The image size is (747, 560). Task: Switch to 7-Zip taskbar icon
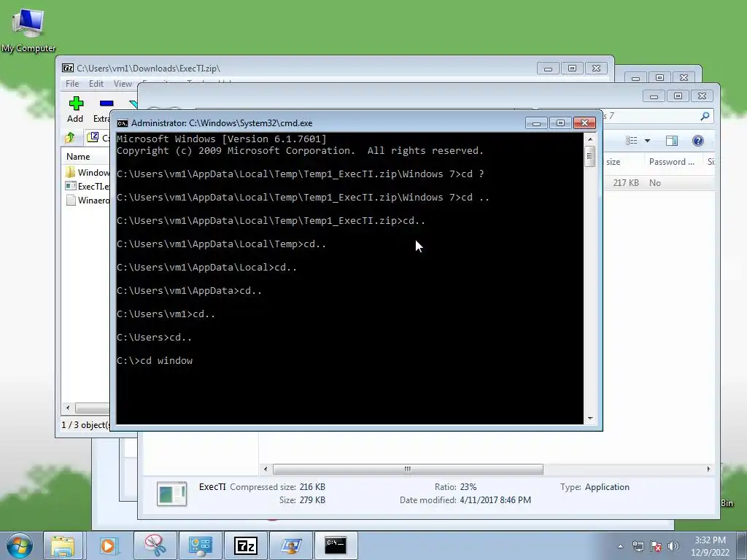pos(245,545)
